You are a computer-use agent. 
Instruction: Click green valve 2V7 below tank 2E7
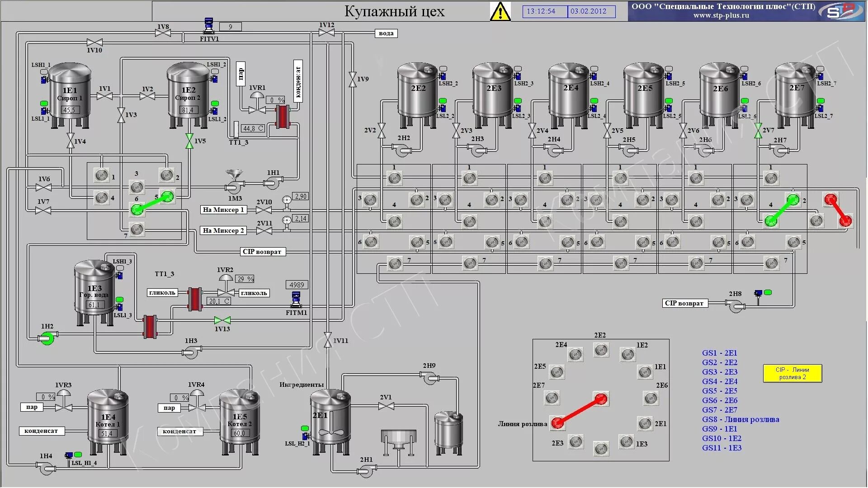(x=758, y=131)
